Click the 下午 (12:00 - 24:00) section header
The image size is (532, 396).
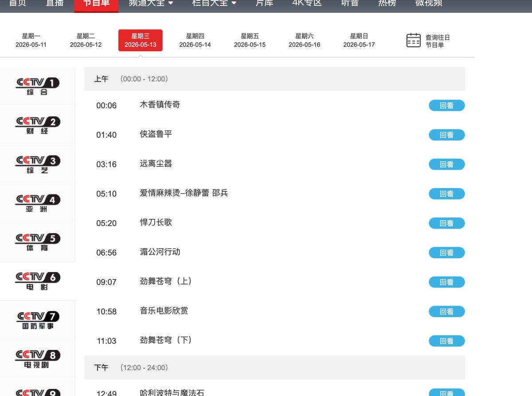(x=274, y=368)
